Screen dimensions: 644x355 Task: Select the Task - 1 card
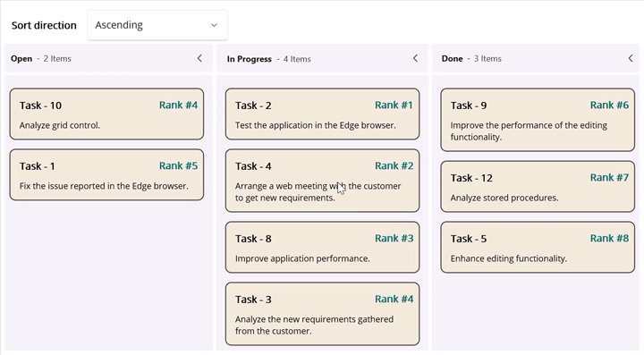pos(106,175)
